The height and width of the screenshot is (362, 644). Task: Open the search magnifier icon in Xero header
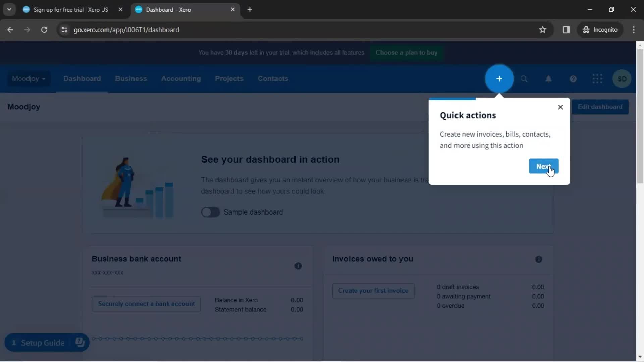(x=524, y=79)
